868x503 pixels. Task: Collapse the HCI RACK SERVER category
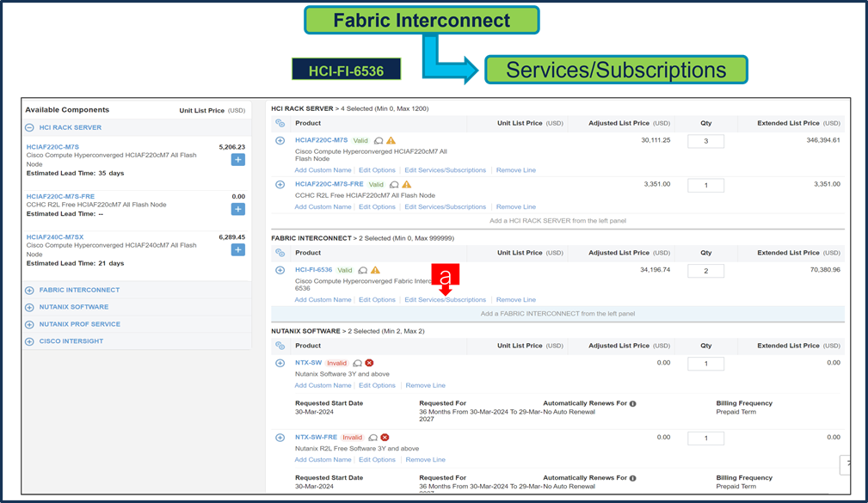point(29,127)
